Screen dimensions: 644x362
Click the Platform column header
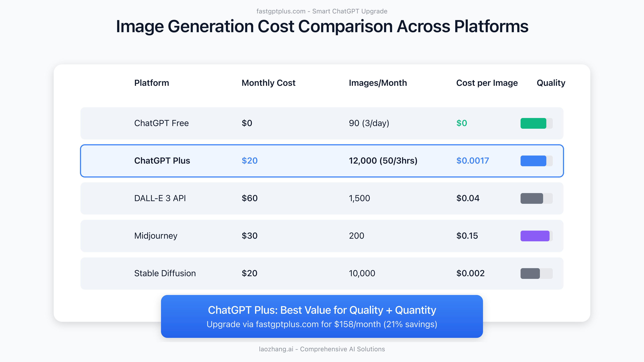tap(152, 83)
